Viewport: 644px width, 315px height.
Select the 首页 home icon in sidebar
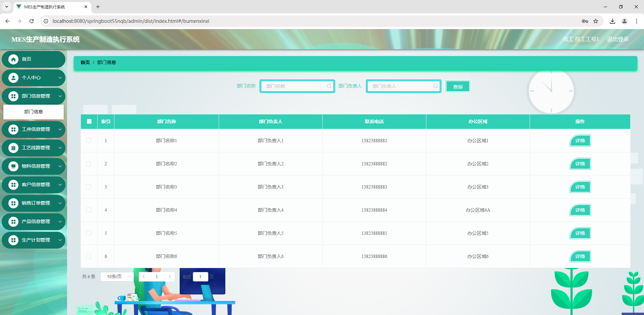[14, 59]
